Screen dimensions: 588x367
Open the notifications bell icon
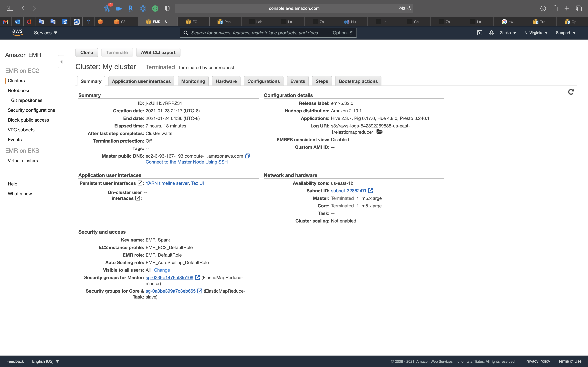pyautogui.click(x=491, y=33)
